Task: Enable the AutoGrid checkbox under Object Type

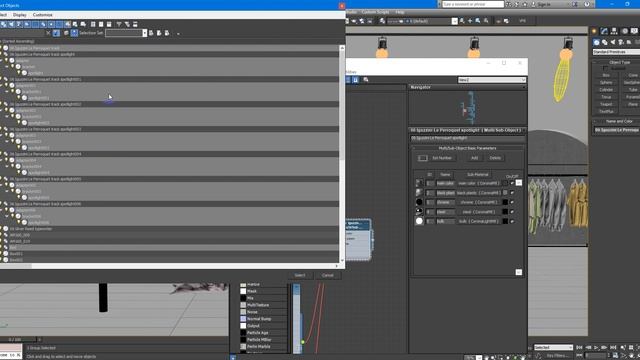Action: [605, 69]
